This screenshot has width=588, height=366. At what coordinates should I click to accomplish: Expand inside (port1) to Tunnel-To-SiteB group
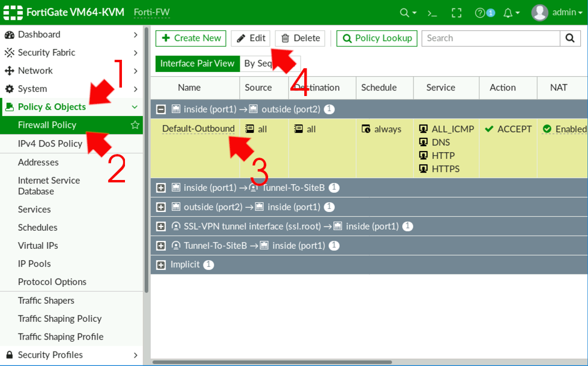161,188
